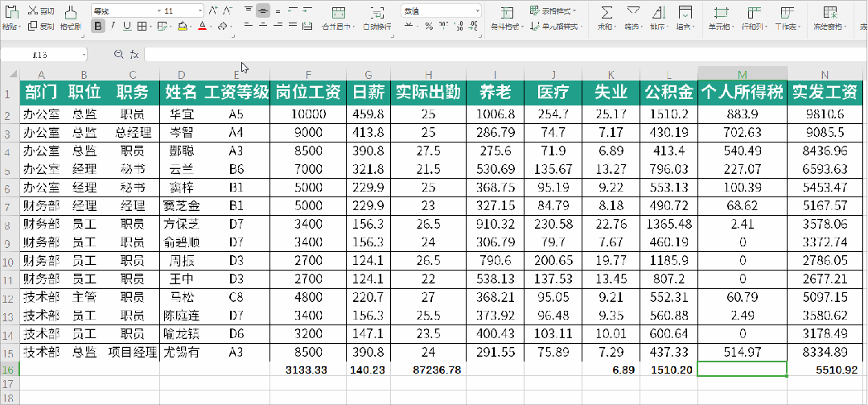868x405 pixels.
Task: Open Conditional Formatting (条件格式)
Action: click(x=507, y=19)
